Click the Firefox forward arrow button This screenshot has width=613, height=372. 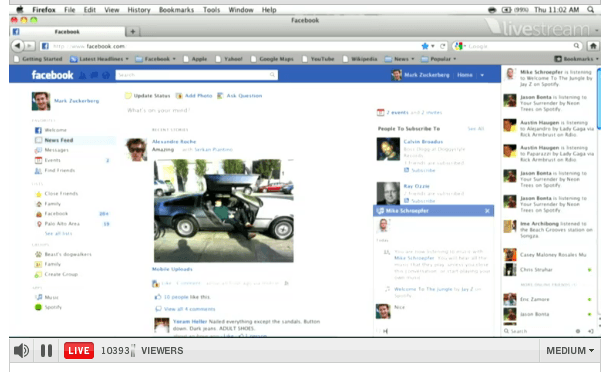pos(30,46)
